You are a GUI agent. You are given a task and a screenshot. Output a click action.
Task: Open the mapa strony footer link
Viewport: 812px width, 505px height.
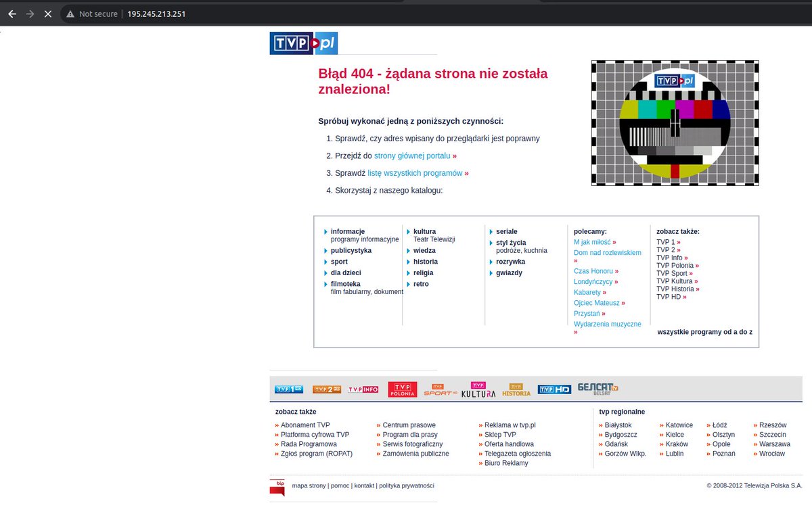(309, 485)
